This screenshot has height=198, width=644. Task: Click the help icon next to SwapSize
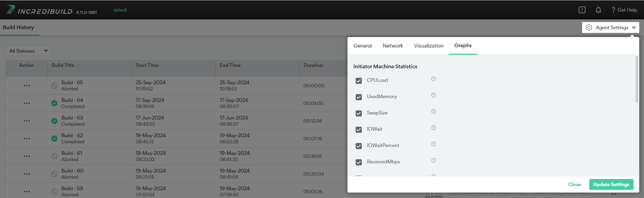click(433, 112)
